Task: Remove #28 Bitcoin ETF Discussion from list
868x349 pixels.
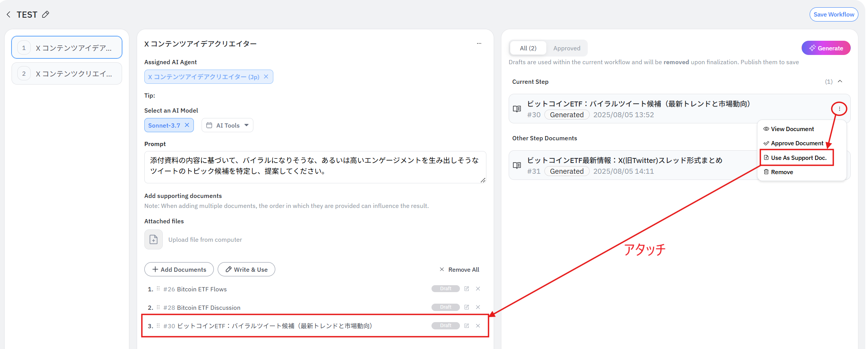Action: click(x=478, y=307)
